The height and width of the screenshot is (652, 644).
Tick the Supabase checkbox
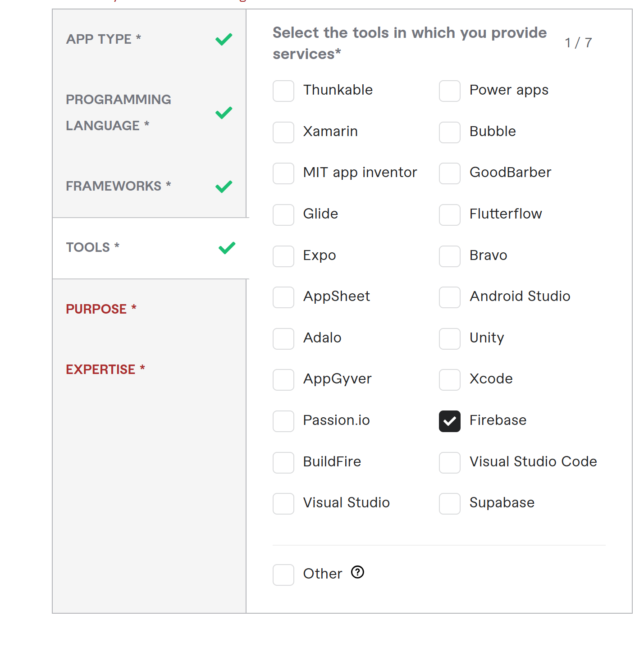450,504
